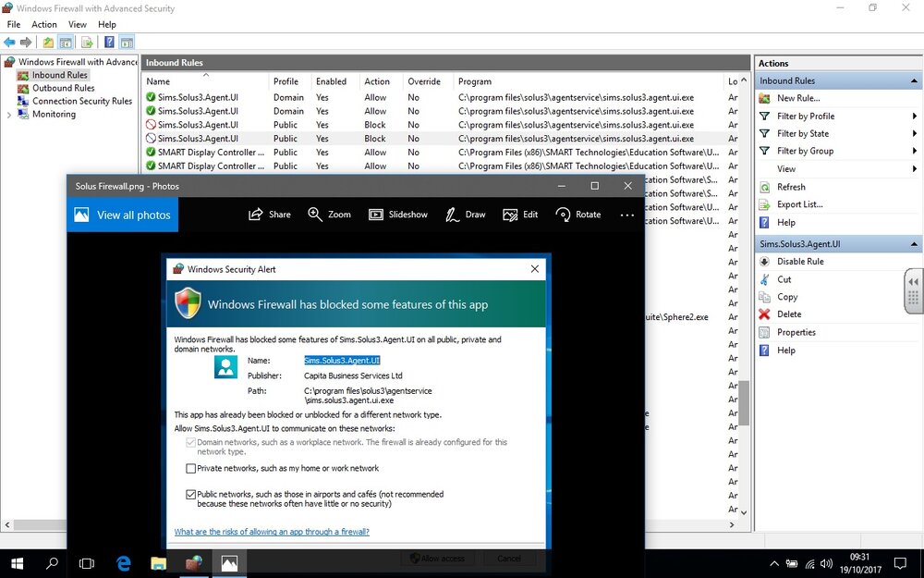Click Disable Rule action
The image size is (924, 578).
pos(799,262)
